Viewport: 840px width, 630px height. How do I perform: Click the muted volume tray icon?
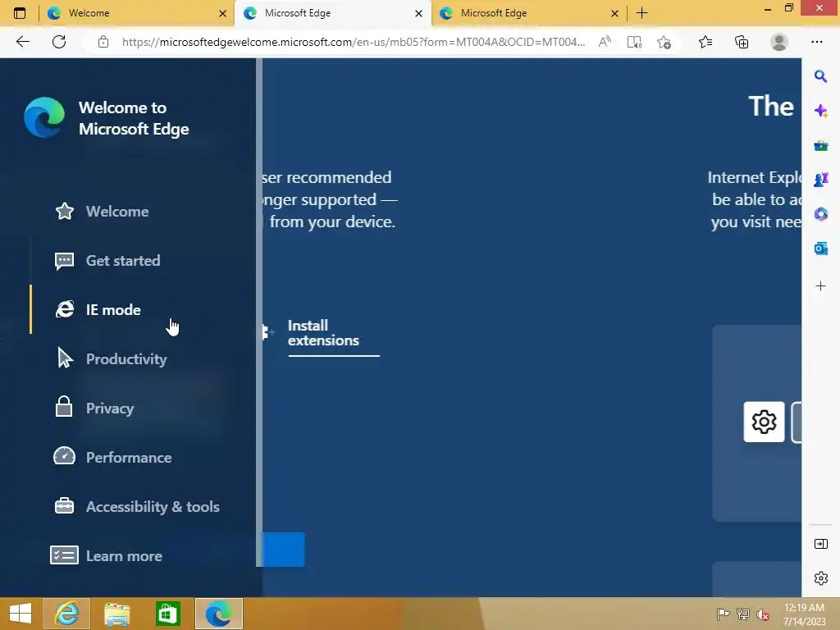click(763, 614)
